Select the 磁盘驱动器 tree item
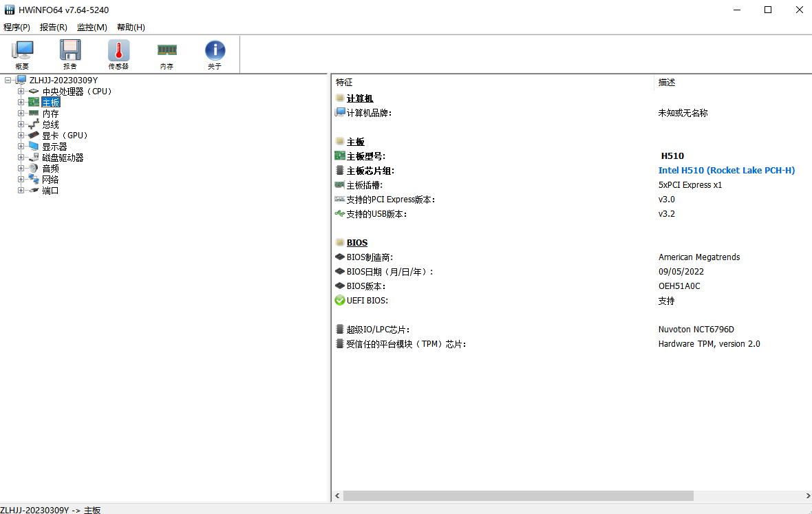The width and height of the screenshot is (812, 514). [x=63, y=158]
